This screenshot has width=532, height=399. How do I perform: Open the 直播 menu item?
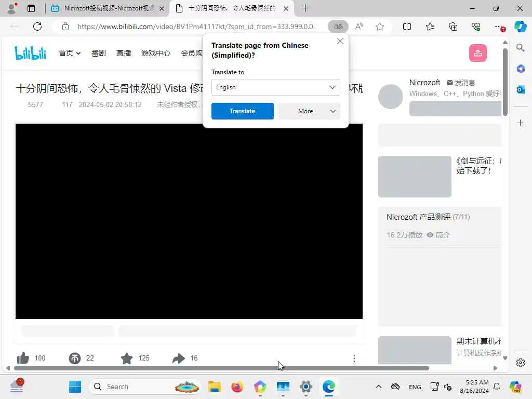point(124,53)
